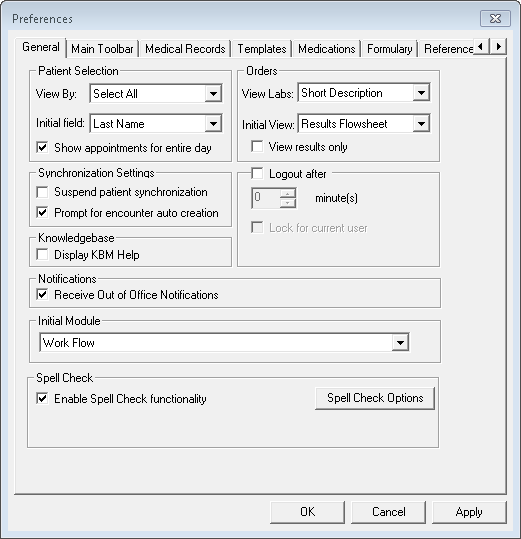The width and height of the screenshot is (521, 539).
Task: Expand the Initial field dropdown
Action: pyautogui.click(x=213, y=124)
